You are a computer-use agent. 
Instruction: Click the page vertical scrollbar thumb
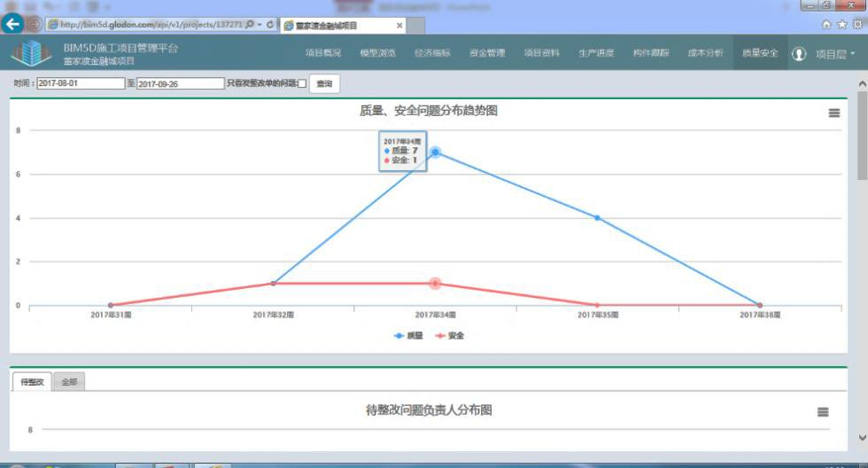[x=862, y=136]
